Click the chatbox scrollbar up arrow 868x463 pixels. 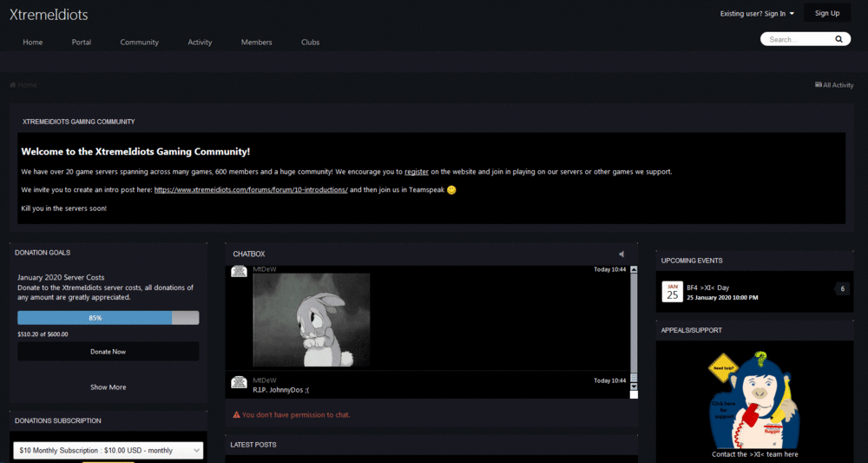(634, 269)
